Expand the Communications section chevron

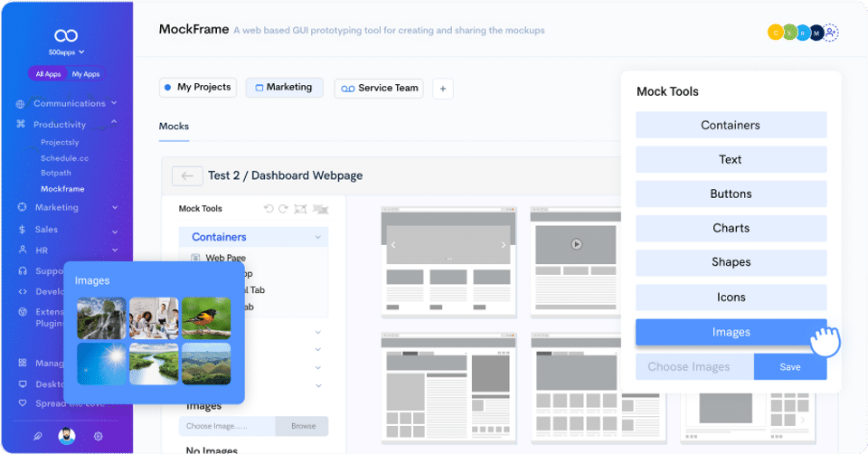pos(114,102)
